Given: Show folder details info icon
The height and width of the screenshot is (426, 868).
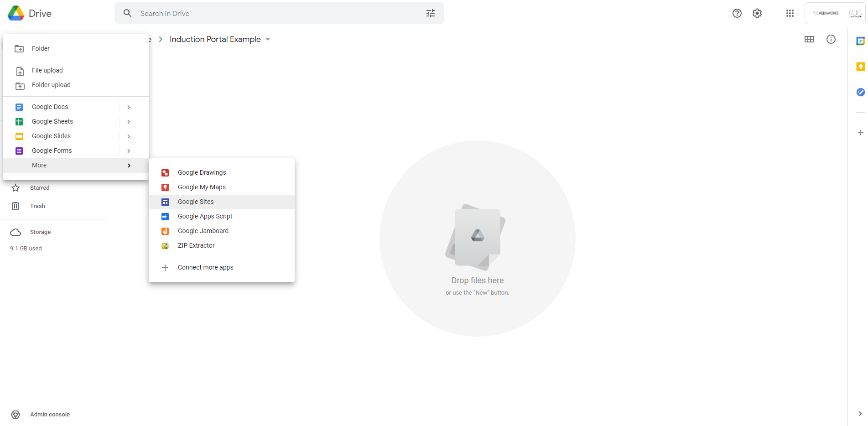Looking at the screenshot, I should (x=831, y=39).
